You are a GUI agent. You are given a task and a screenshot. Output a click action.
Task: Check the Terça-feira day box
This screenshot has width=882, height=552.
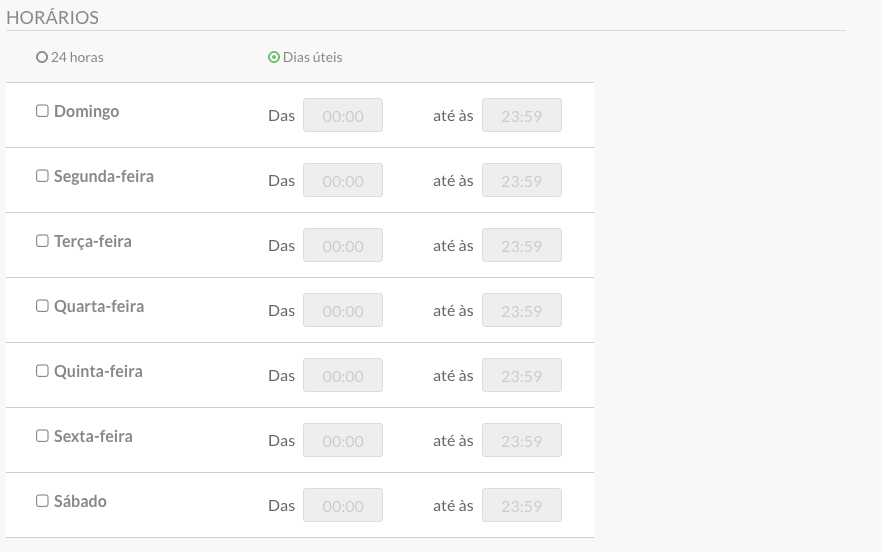(x=42, y=241)
